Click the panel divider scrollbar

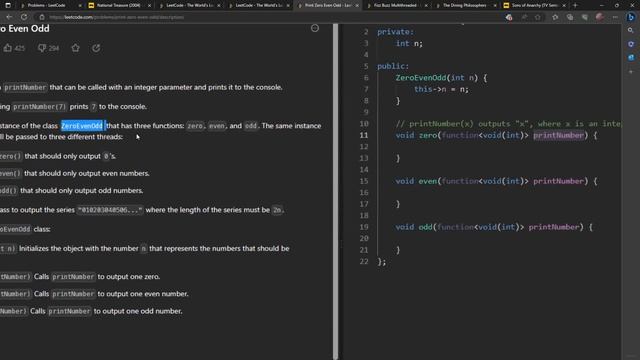pos(336,192)
